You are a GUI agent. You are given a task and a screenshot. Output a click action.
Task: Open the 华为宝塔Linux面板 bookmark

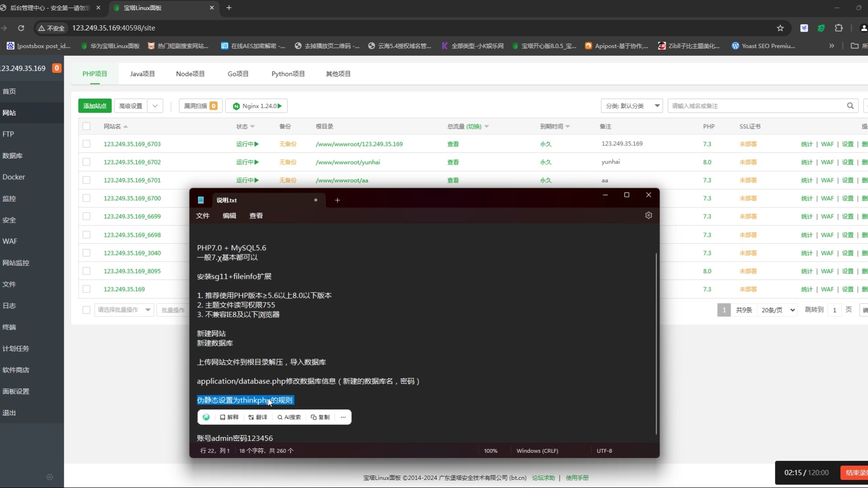coord(110,46)
